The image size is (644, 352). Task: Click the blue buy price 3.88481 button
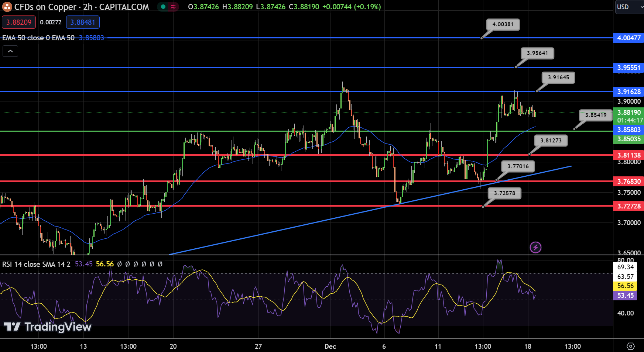coord(83,22)
